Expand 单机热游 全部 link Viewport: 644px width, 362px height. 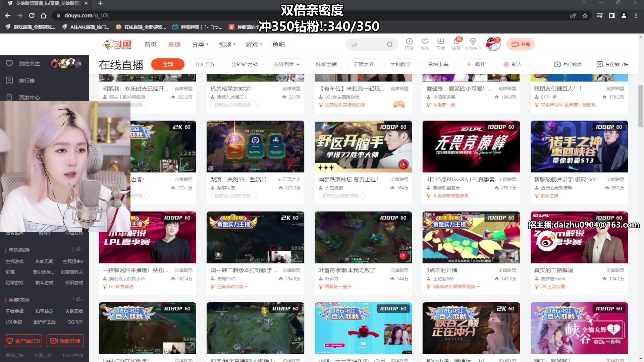(x=77, y=250)
